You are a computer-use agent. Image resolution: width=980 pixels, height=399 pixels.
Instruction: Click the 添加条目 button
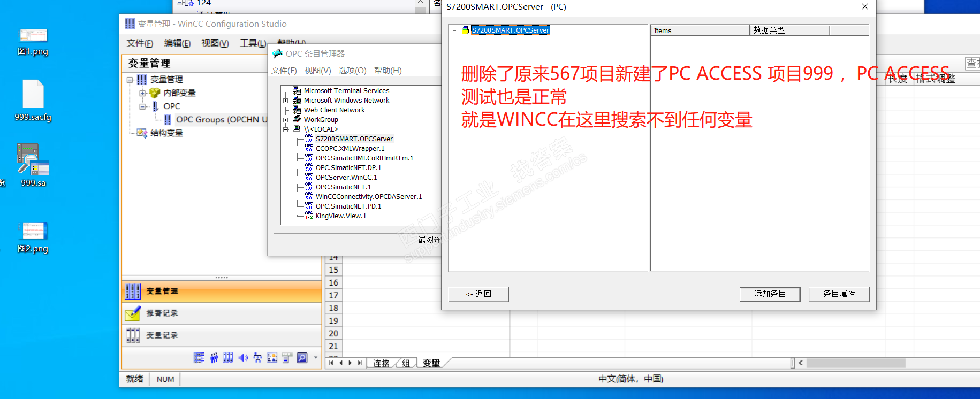(770, 294)
